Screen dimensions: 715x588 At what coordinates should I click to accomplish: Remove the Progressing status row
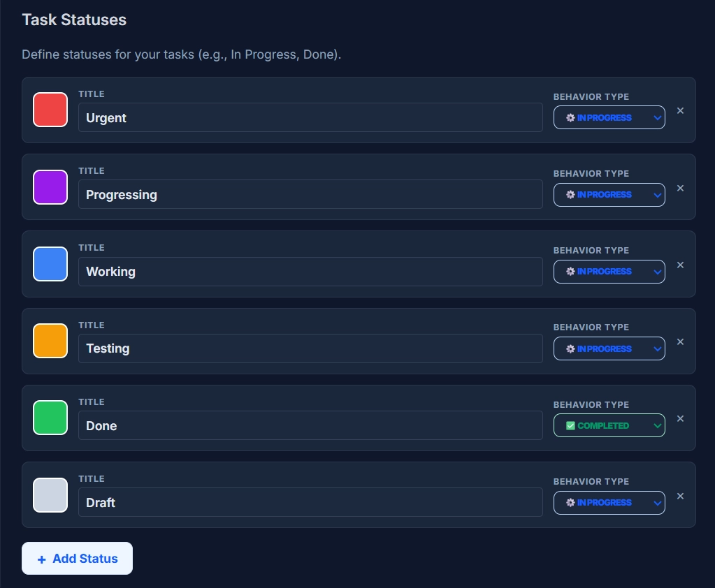[x=680, y=188]
